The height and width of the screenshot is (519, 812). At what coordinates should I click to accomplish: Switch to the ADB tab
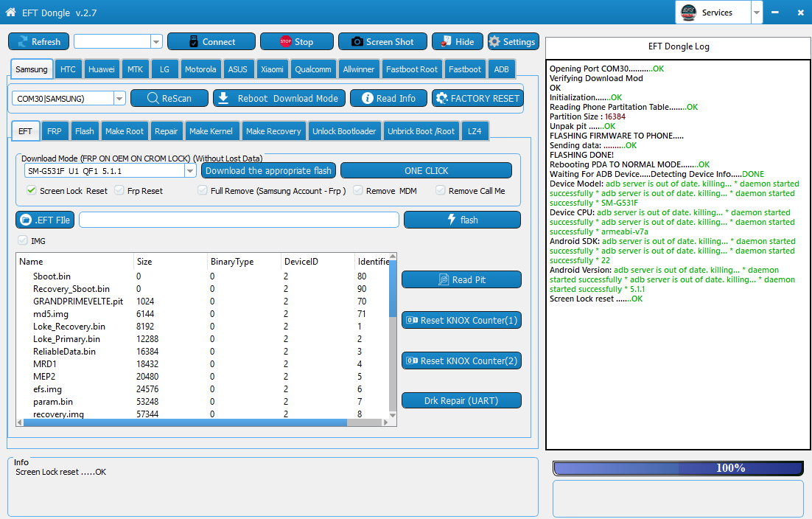[x=501, y=69]
